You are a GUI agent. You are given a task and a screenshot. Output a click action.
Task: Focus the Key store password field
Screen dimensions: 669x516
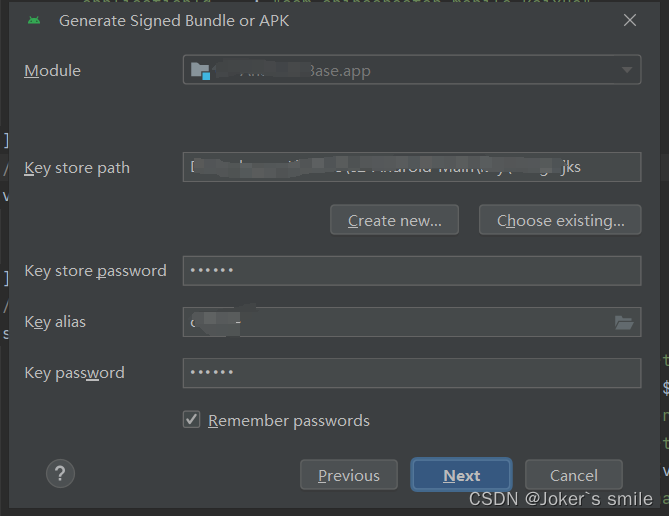pyautogui.click(x=412, y=271)
